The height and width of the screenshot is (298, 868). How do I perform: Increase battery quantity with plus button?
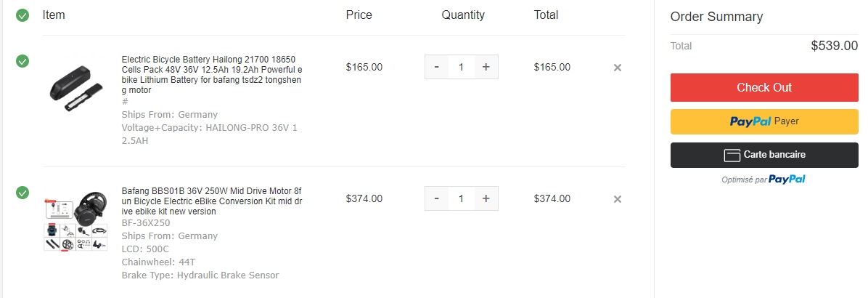tap(486, 67)
